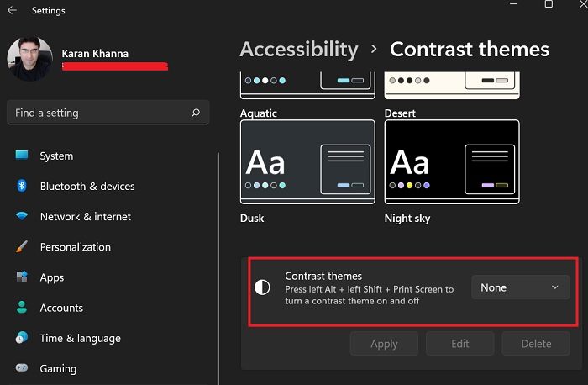
Task: Click the Accessibility breadcrumb link
Action: (x=299, y=50)
